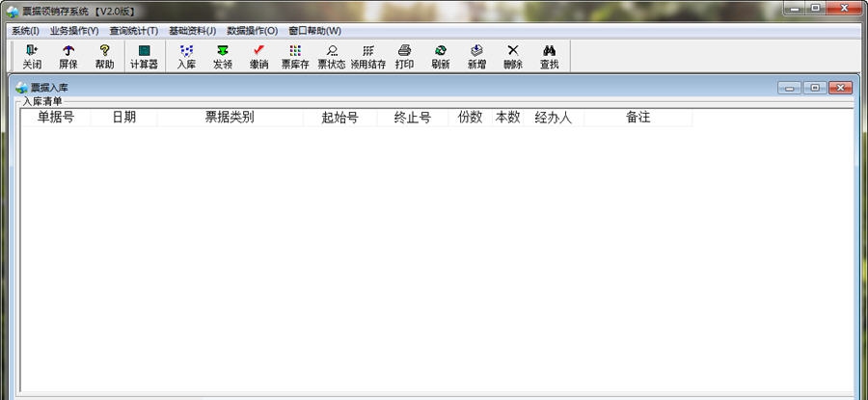Click the 本数 column header

[507, 118]
